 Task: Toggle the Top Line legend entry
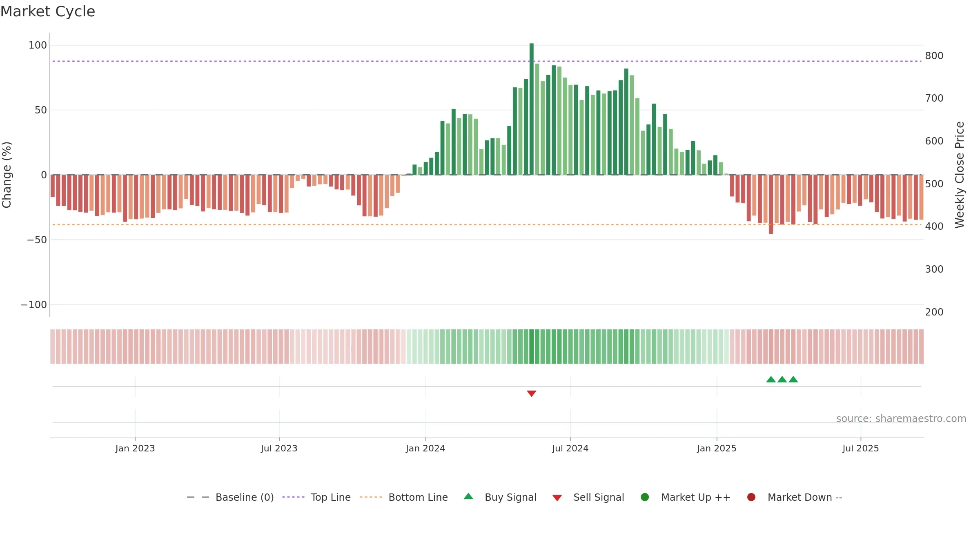pos(316,497)
